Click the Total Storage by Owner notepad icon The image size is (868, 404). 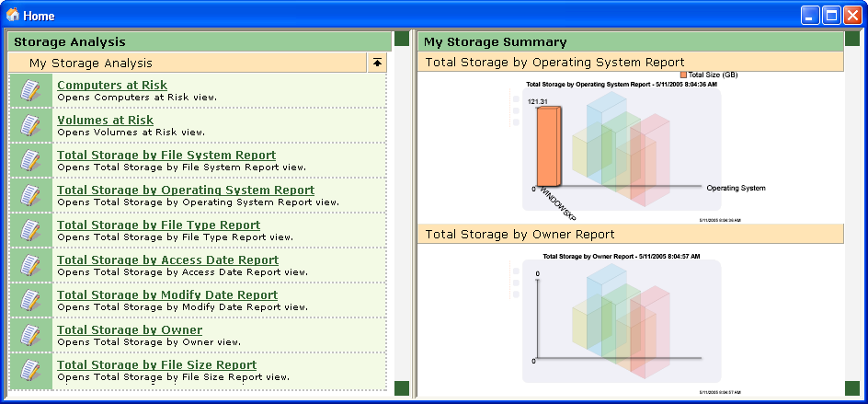30,335
